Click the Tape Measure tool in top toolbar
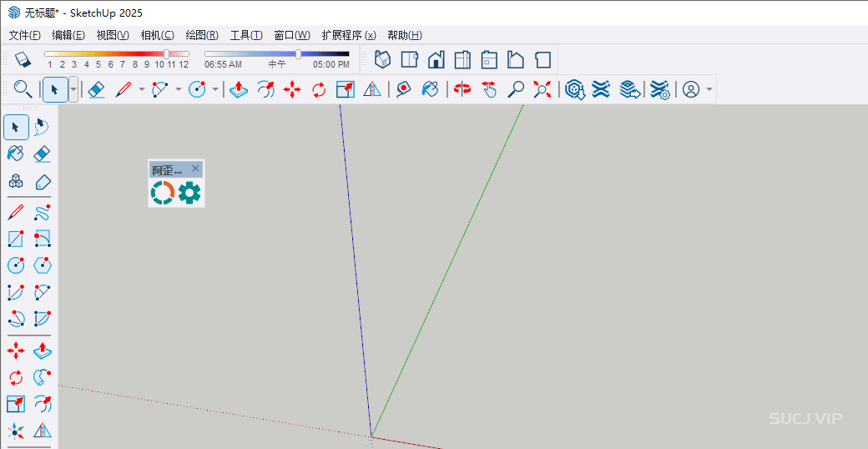 (x=403, y=89)
